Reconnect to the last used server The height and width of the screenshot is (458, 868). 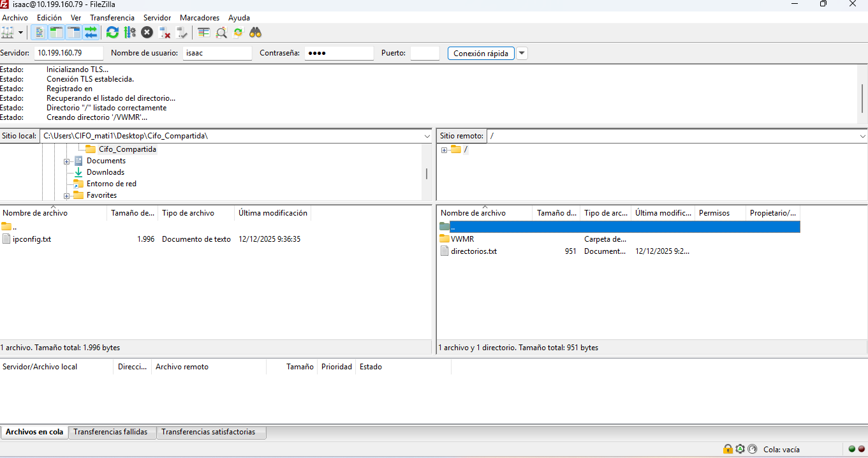182,32
